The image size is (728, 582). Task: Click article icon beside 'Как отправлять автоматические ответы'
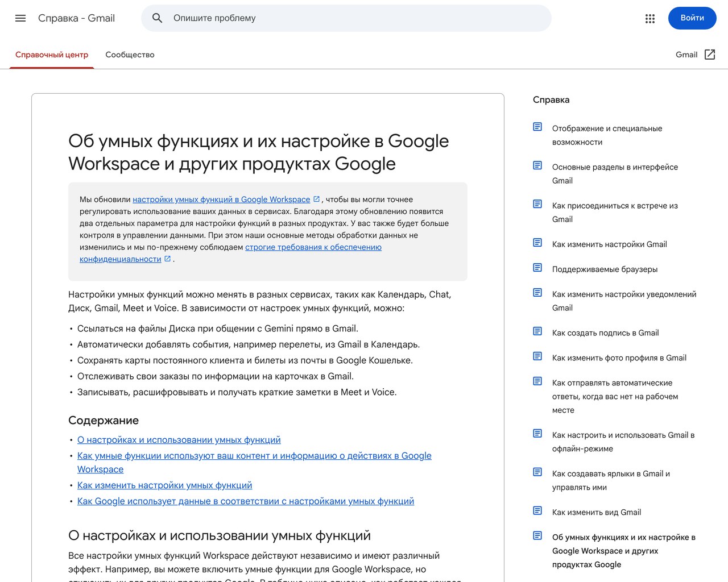(537, 381)
